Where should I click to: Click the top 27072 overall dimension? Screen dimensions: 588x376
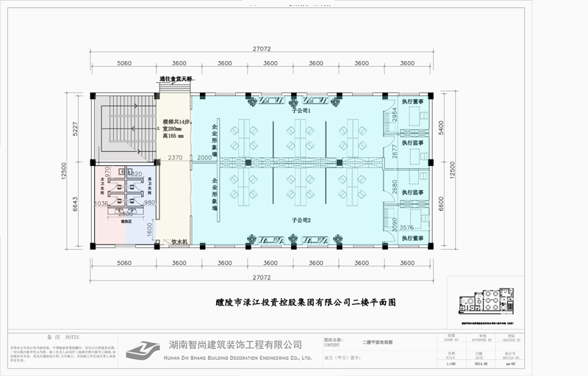tap(263, 47)
